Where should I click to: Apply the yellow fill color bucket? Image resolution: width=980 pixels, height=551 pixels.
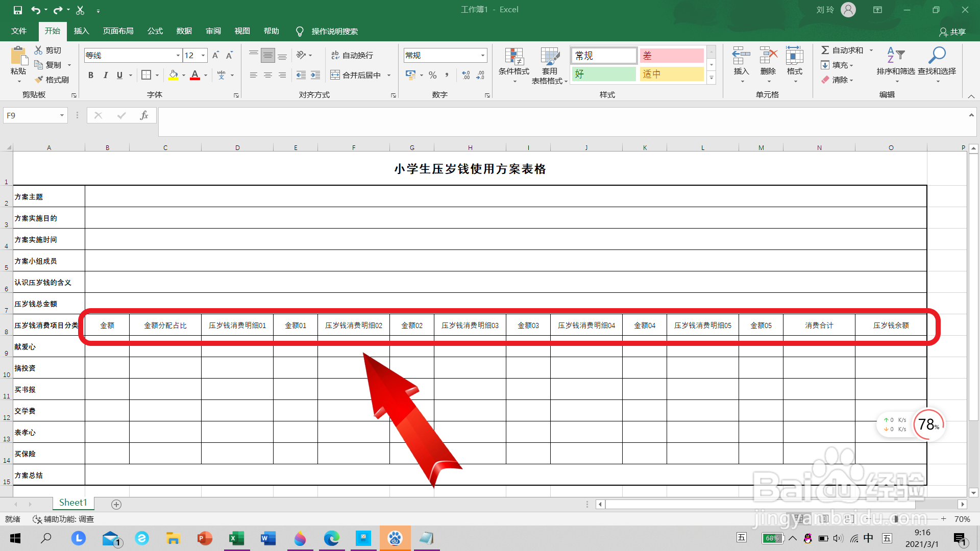coord(174,75)
